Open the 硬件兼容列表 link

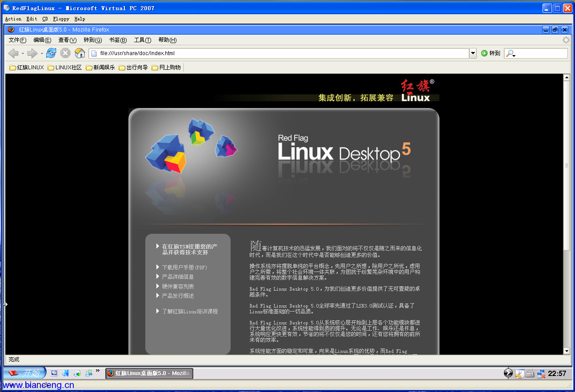click(x=178, y=286)
